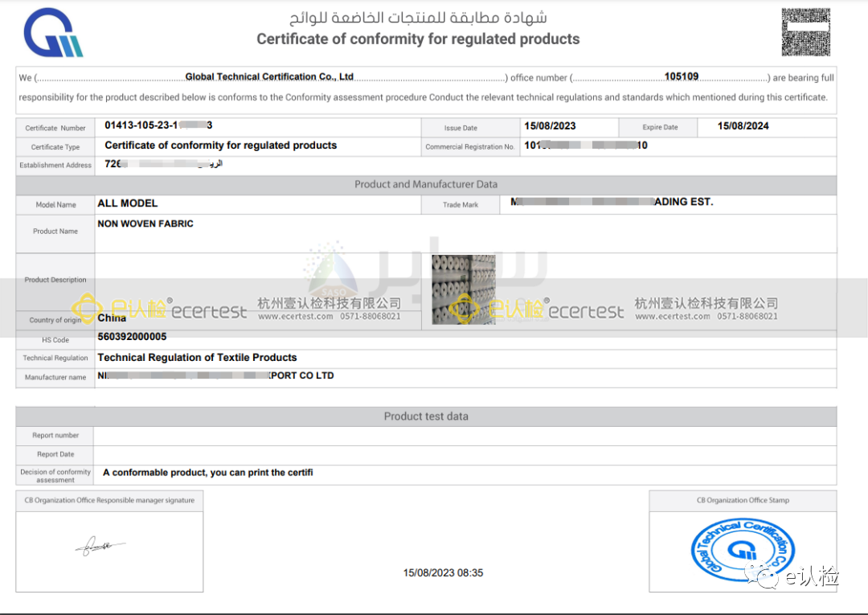Screen dimensions: 868x615
Task: Click 'Commercial Registration No.' label
Action: click(470, 146)
